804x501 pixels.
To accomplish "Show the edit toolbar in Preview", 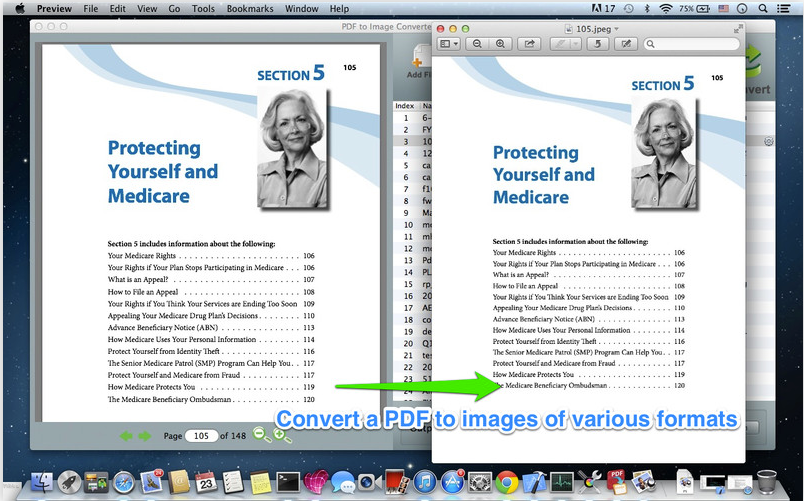I will click(x=626, y=44).
